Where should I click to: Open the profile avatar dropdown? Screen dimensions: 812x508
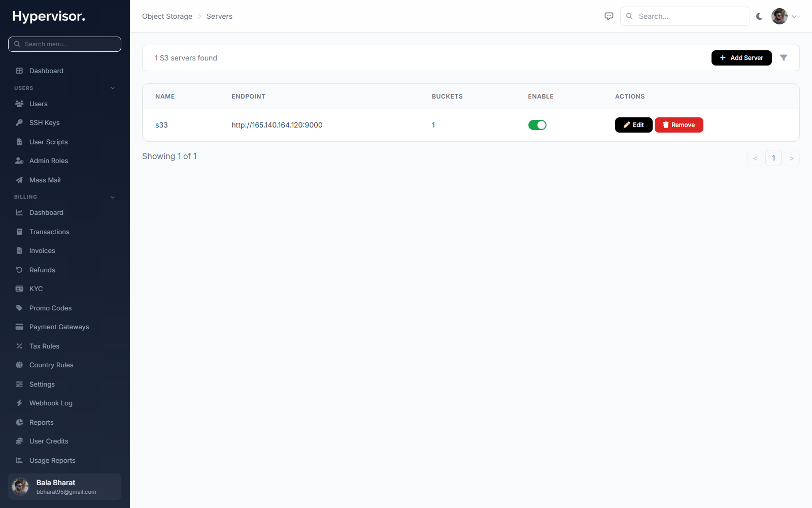784,16
